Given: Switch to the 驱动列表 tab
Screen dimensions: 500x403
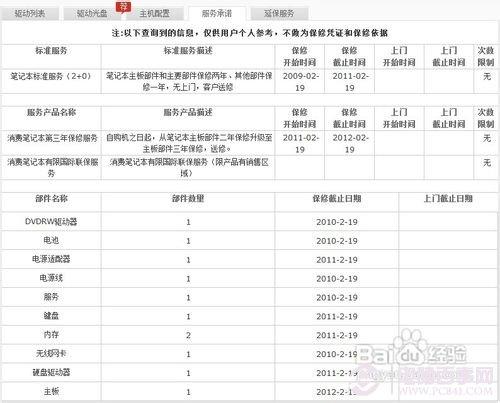Looking at the screenshot, I should point(30,13).
